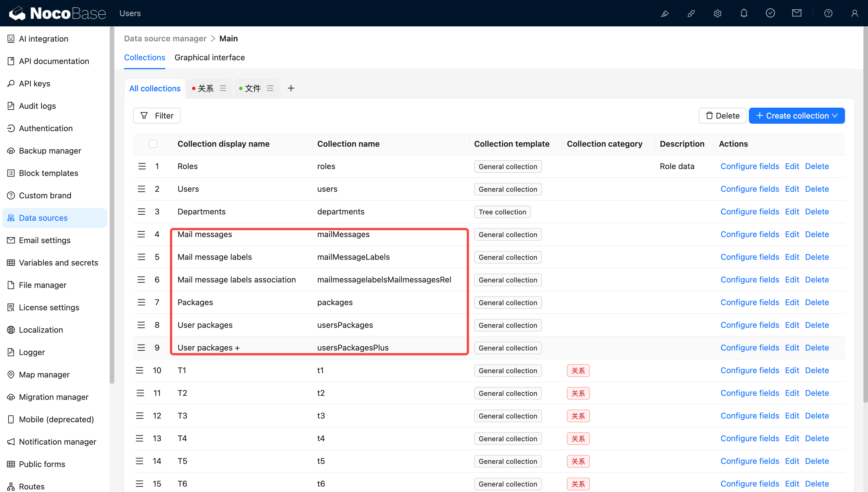Screen dimensions: 868x492
Task: Click the Filter button
Action: click(x=157, y=116)
